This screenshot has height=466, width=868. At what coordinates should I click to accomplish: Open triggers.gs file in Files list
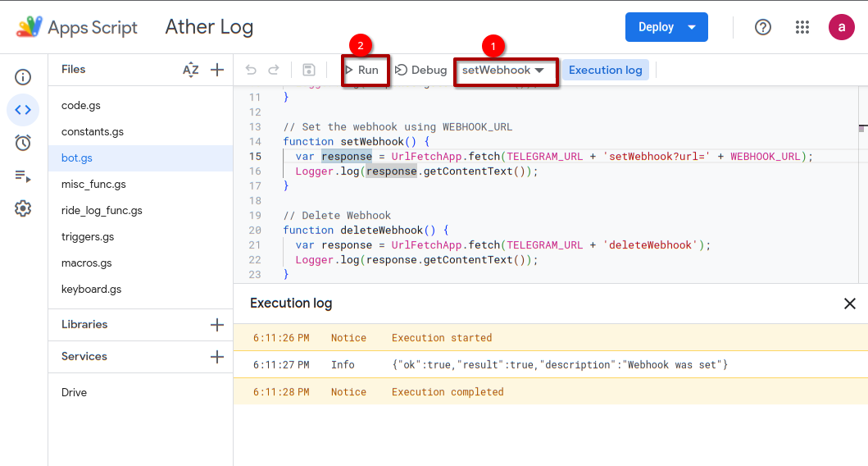pyautogui.click(x=88, y=236)
